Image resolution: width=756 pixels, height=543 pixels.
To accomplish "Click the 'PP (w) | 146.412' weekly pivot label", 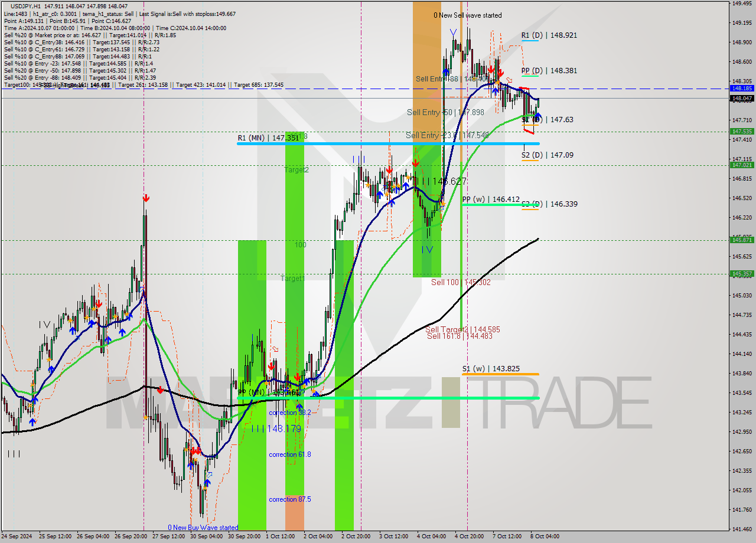I will (x=491, y=200).
